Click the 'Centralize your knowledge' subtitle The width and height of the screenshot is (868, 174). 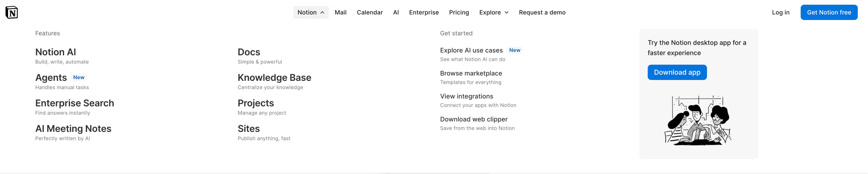click(x=271, y=87)
